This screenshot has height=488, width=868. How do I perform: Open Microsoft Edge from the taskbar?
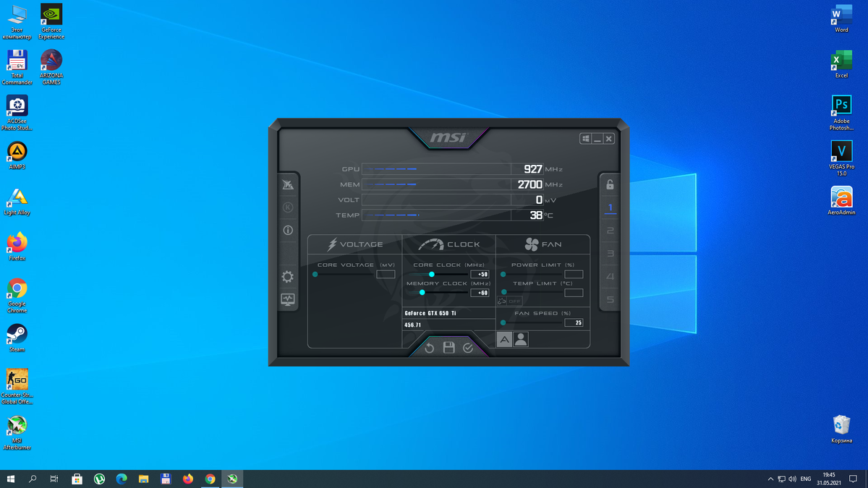pos(122,479)
